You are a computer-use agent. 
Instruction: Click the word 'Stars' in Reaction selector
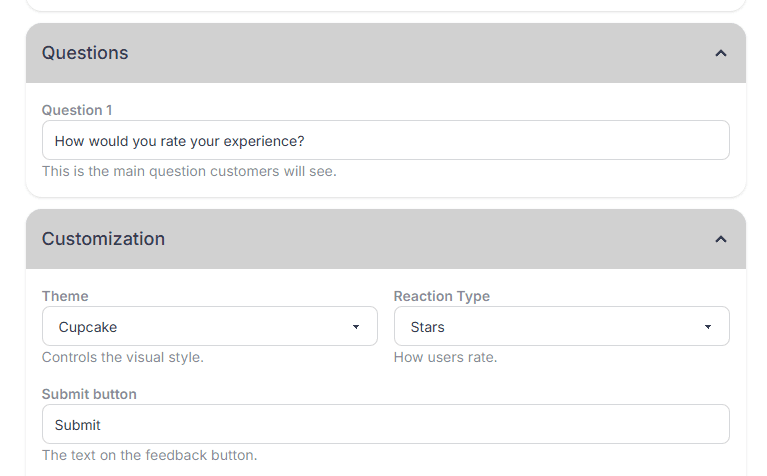(428, 327)
